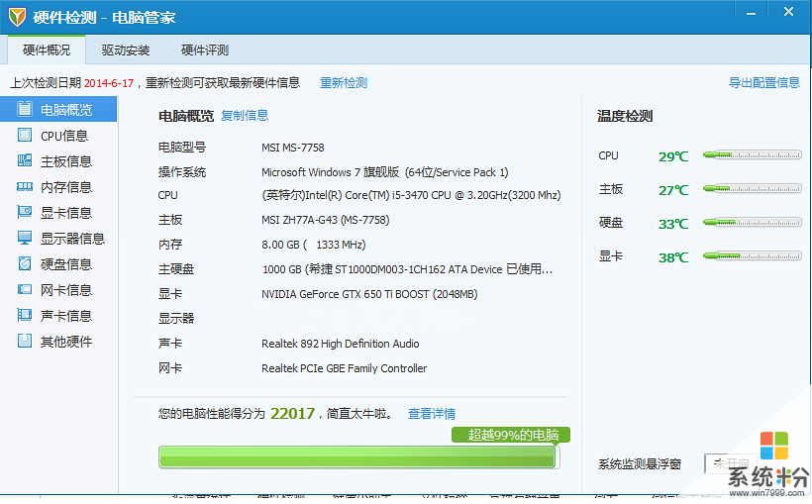Viewport: 812px width, 504px height.
Task: Switch to the 驱动安装 tab
Action: (126, 50)
